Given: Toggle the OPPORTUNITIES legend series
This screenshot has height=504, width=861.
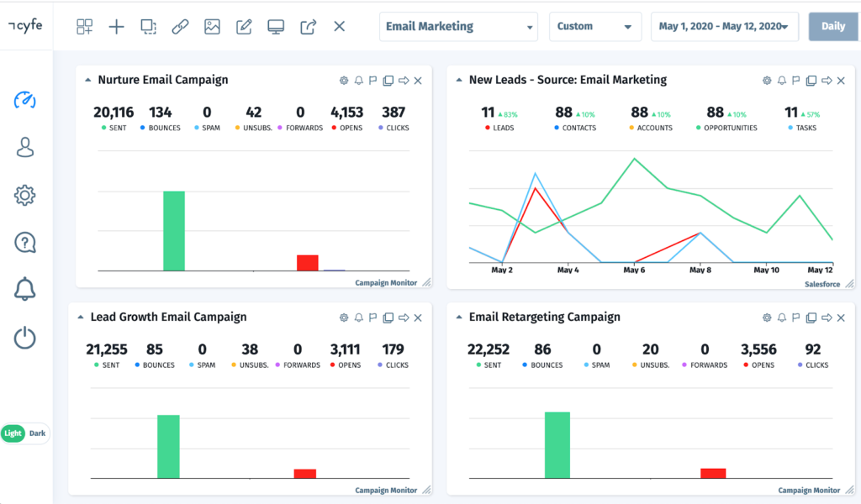Looking at the screenshot, I should [726, 128].
